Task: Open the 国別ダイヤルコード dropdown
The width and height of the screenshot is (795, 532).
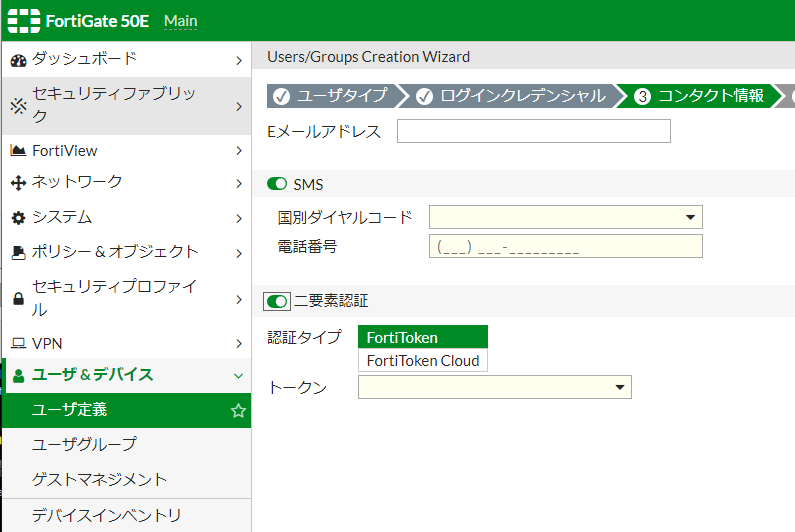Action: [x=565, y=217]
